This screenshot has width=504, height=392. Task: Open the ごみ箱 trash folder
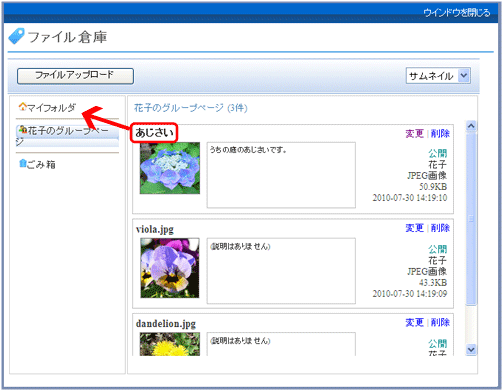pyautogui.click(x=41, y=164)
